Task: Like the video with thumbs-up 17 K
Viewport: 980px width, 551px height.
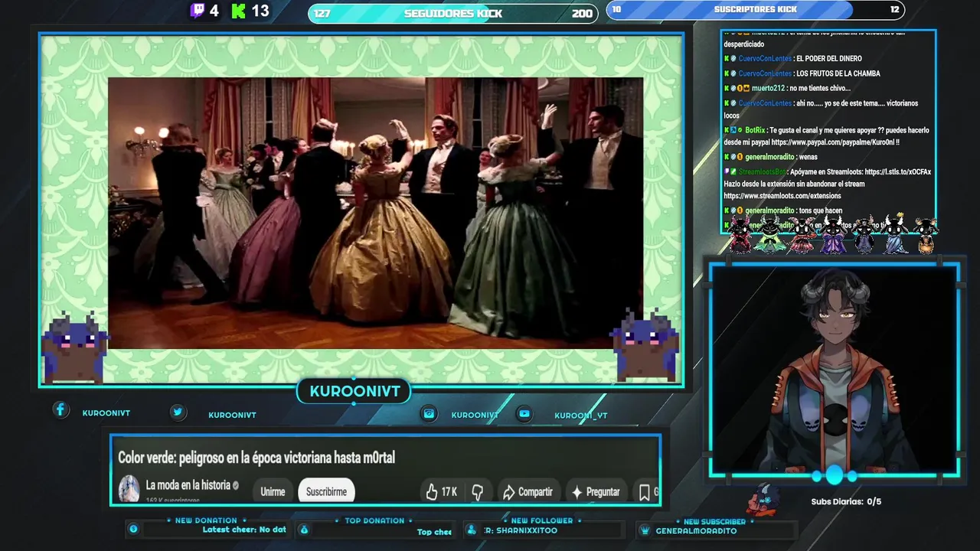Action: point(441,491)
